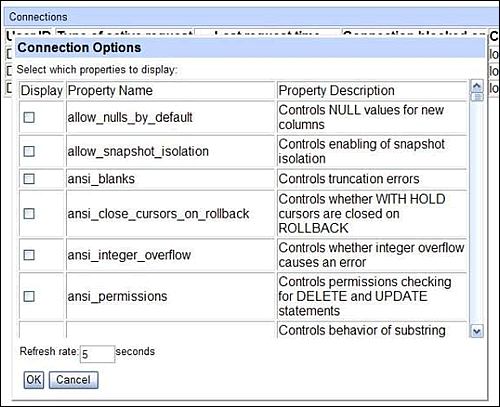Select the ansi_integer_overflow display checkbox
500x407 pixels.
point(29,255)
